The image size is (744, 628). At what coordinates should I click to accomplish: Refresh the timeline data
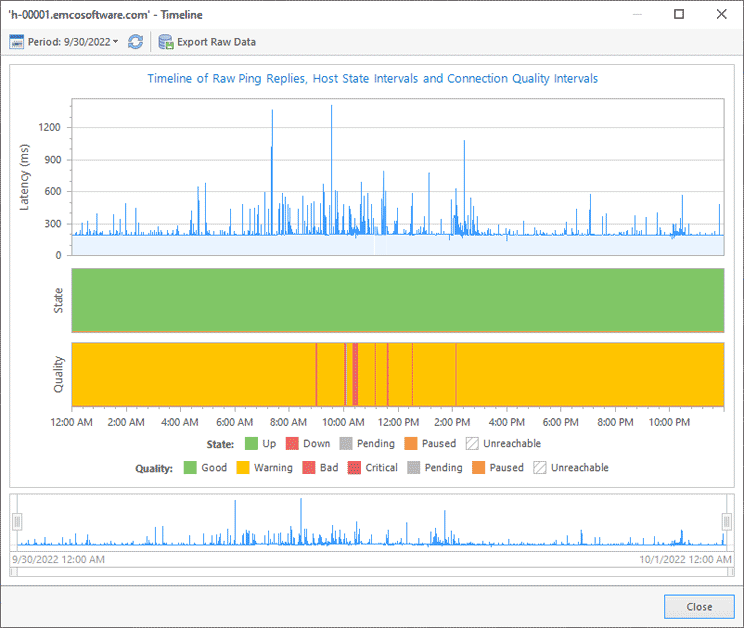[135, 42]
